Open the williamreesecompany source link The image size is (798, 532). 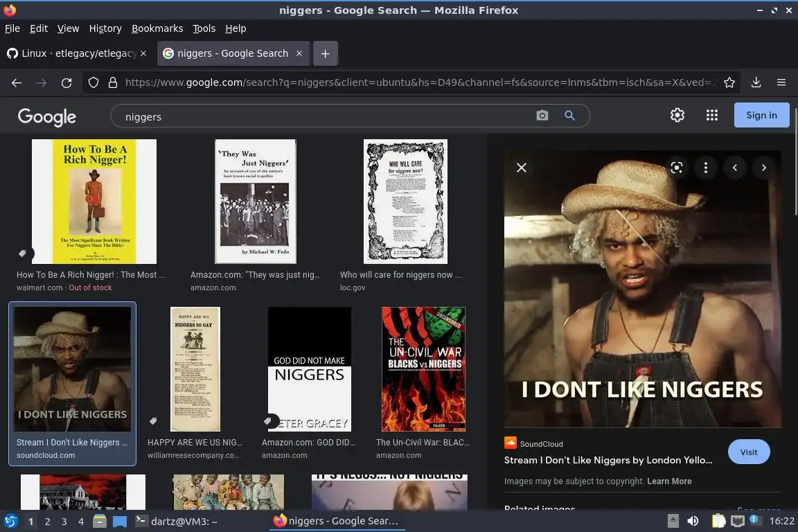tap(193, 455)
